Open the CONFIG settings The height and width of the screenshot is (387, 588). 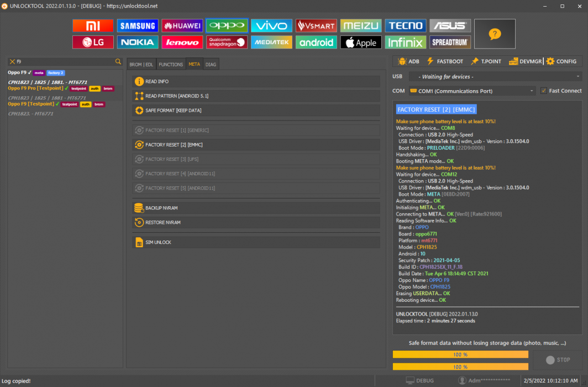561,61
